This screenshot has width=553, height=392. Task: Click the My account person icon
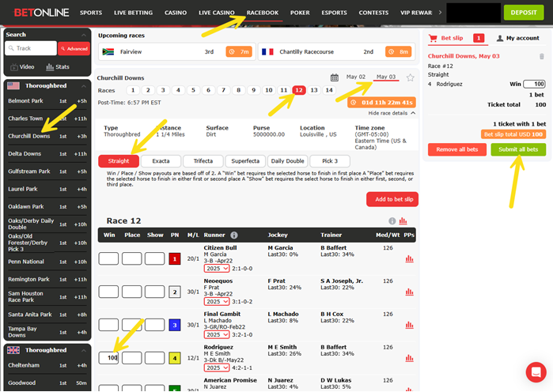[x=500, y=38]
